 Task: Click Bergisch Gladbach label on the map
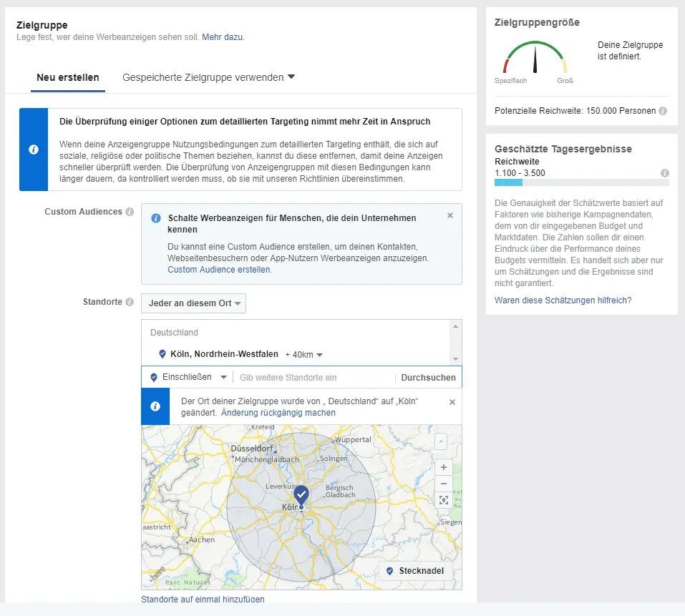(x=340, y=491)
